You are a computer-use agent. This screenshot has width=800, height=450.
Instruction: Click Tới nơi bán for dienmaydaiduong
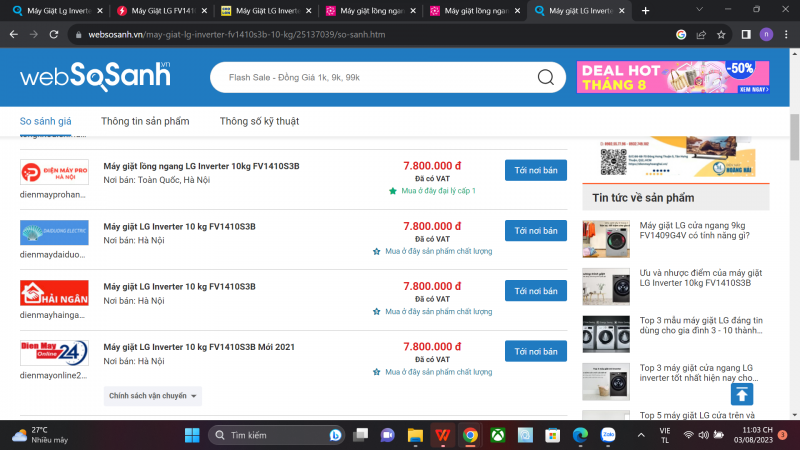[536, 231]
